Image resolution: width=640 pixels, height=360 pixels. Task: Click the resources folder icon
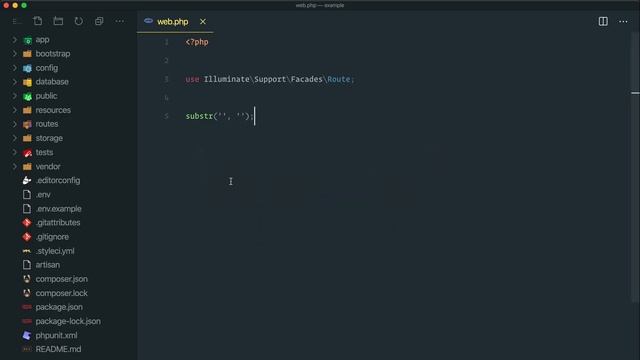point(27,110)
